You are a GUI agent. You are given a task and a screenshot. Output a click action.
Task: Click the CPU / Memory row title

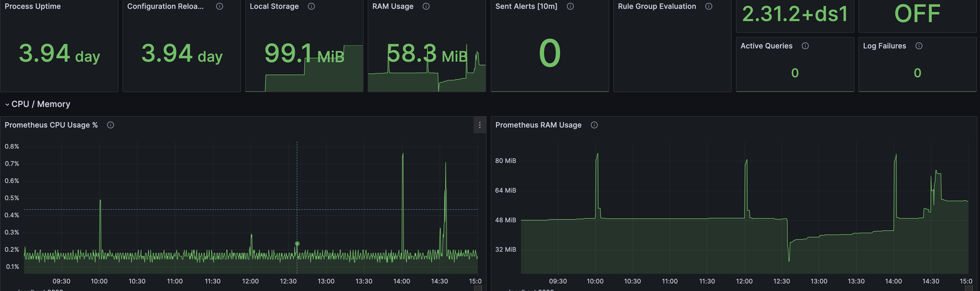(x=41, y=104)
